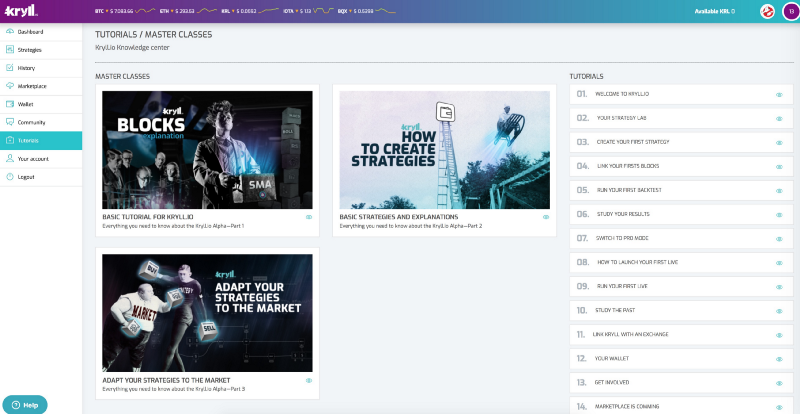Click the Strategies icon in sidebar
Screen dimensions: 800x414
coord(10,50)
